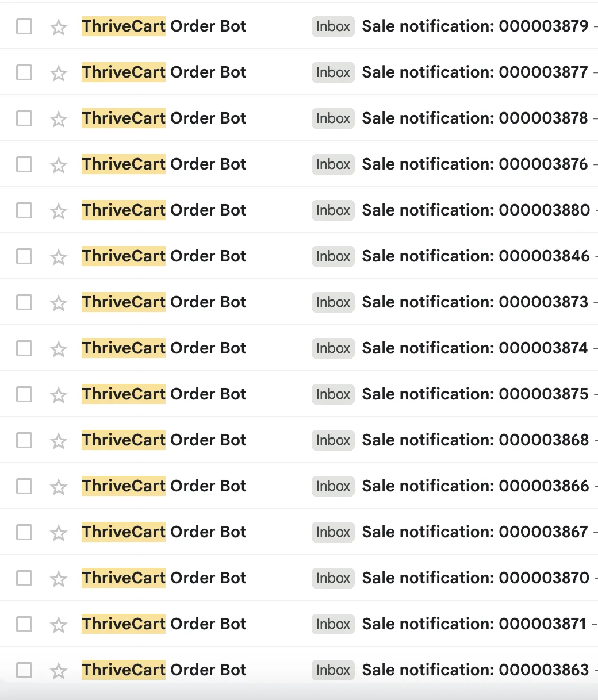Star the Sale notification 000003880 email

tap(59, 211)
